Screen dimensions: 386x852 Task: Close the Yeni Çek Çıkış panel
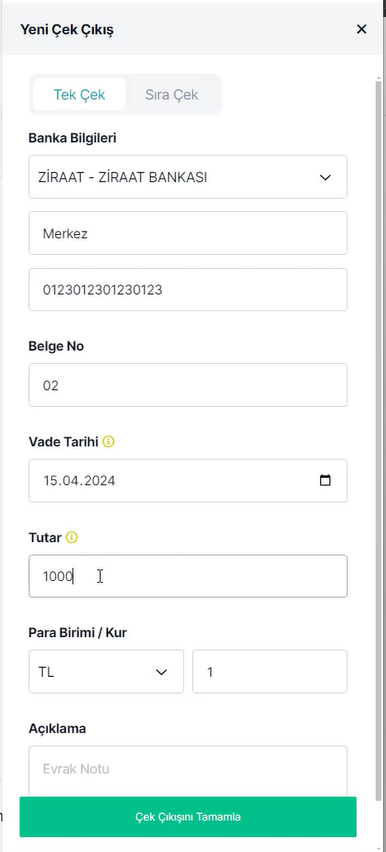362,29
